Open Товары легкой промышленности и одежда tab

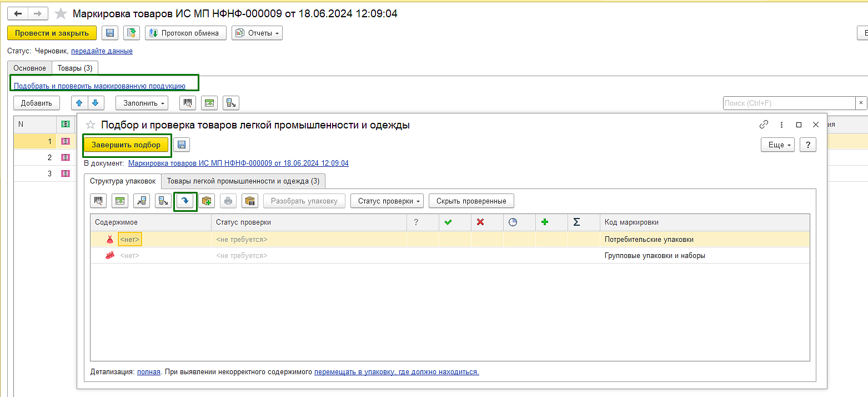pos(243,181)
